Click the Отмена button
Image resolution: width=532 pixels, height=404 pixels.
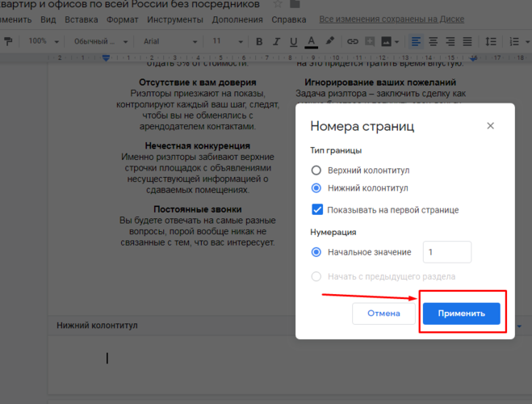[383, 314]
